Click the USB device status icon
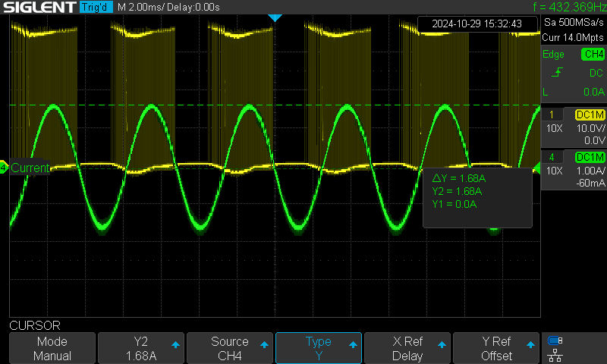The height and width of the screenshot is (364, 607). (x=555, y=340)
